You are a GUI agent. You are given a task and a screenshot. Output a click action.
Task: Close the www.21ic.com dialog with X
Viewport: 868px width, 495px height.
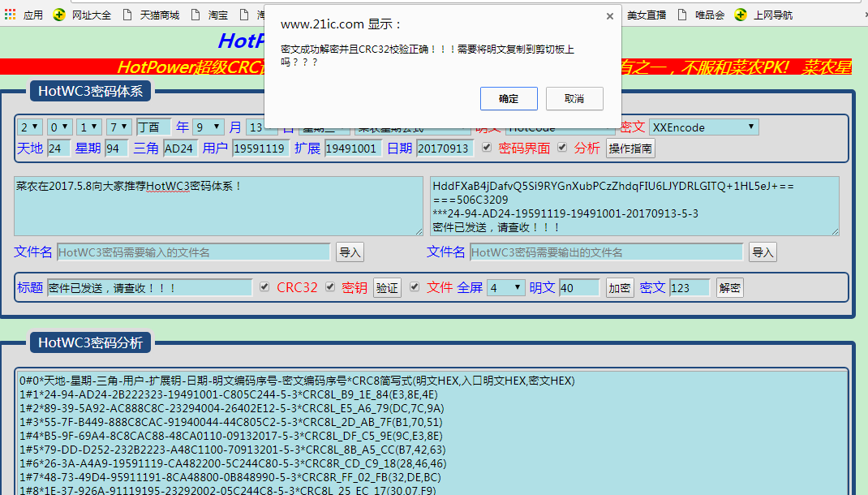(x=609, y=16)
